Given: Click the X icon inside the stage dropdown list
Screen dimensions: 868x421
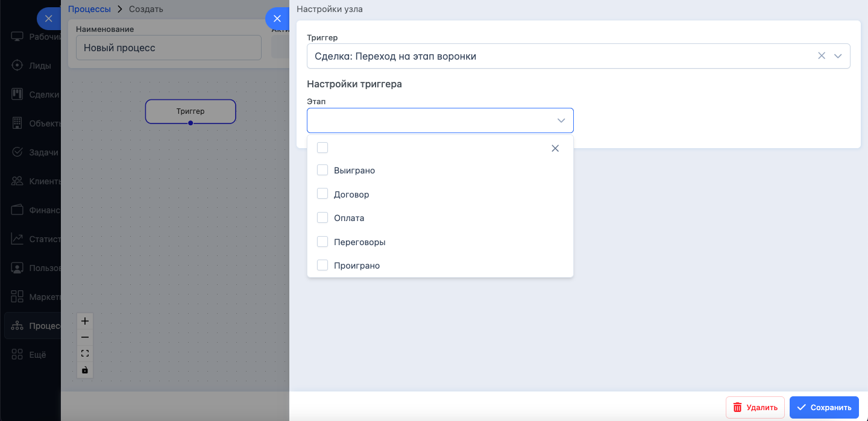Looking at the screenshot, I should point(555,148).
